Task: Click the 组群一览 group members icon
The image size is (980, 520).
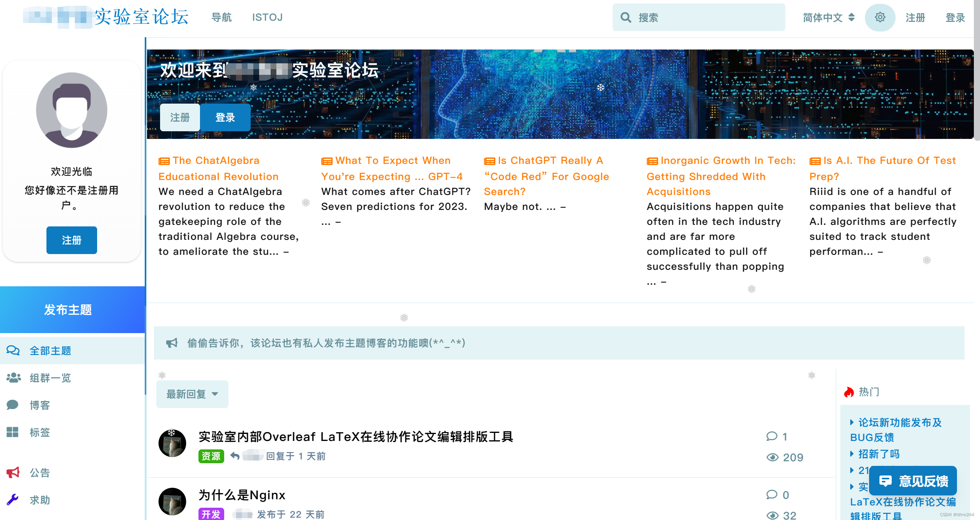Action: [13, 378]
